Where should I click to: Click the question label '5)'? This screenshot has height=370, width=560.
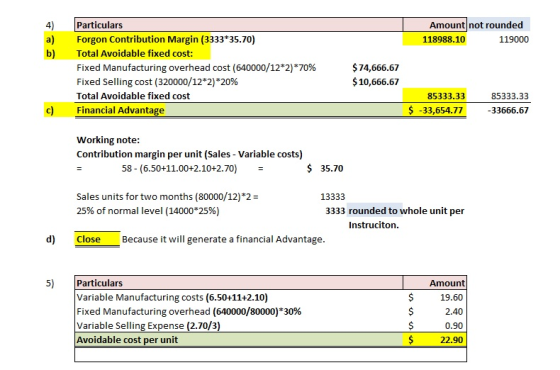(x=50, y=283)
